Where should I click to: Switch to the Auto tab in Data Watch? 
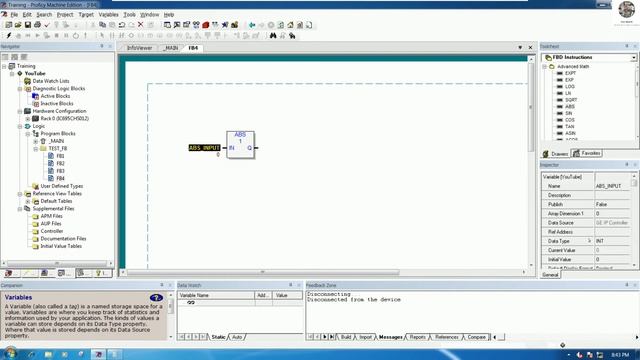[x=237, y=337]
